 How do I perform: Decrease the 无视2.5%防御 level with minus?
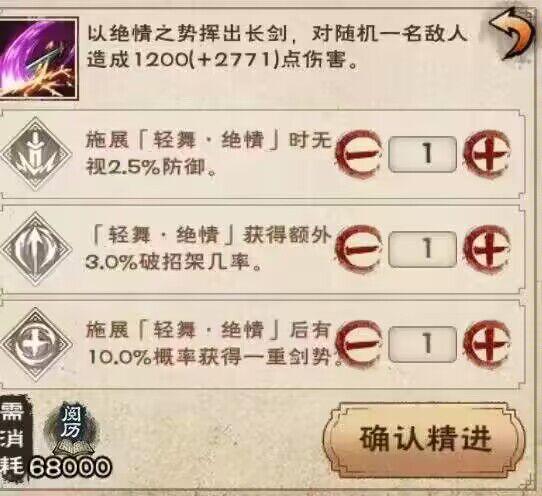click(x=359, y=154)
